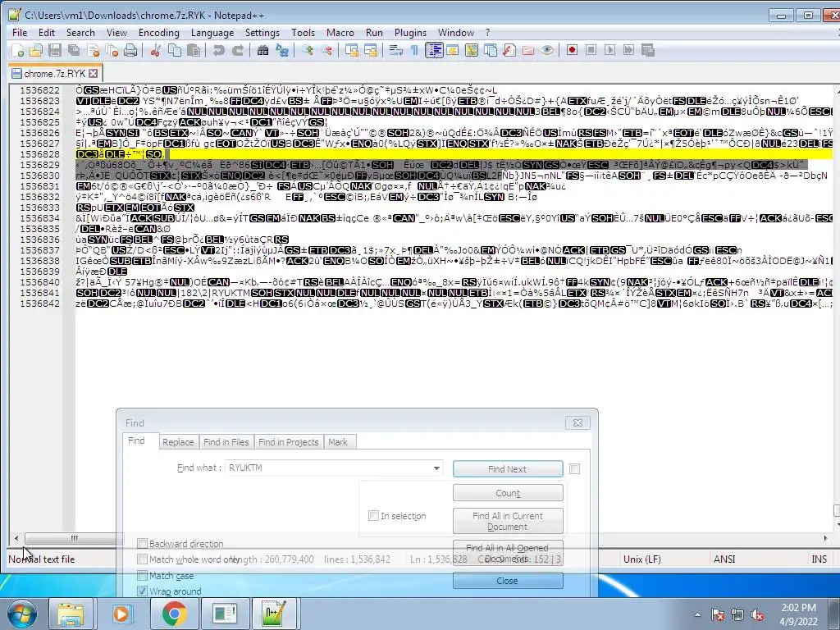Open the Windows Start button
This screenshot has height=630, width=840.
coord(22,614)
